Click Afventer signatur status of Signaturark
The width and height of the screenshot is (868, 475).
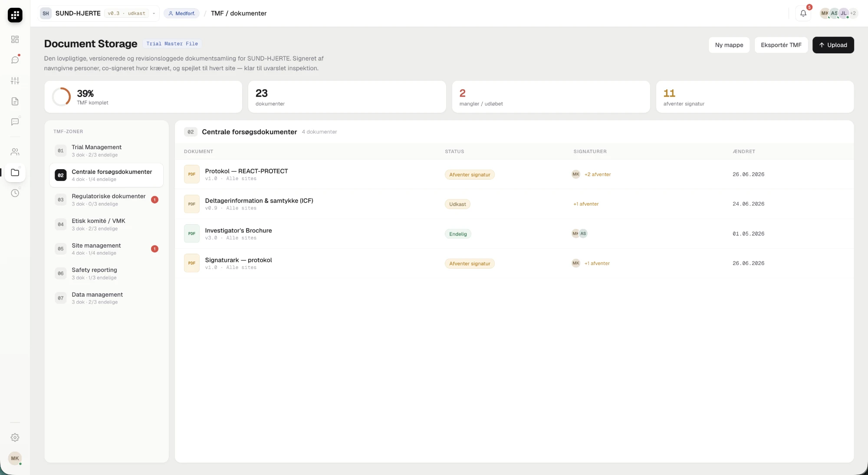470,263
